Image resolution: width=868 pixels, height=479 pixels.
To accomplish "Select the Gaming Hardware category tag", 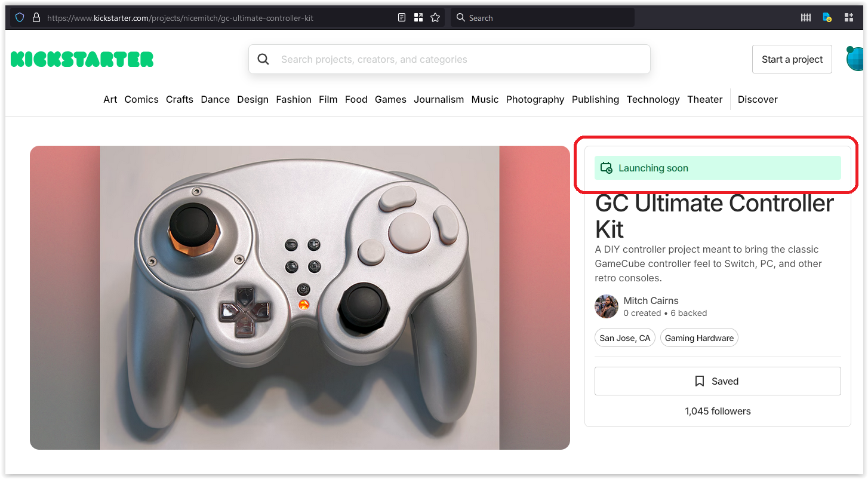I will tap(699, 338).
